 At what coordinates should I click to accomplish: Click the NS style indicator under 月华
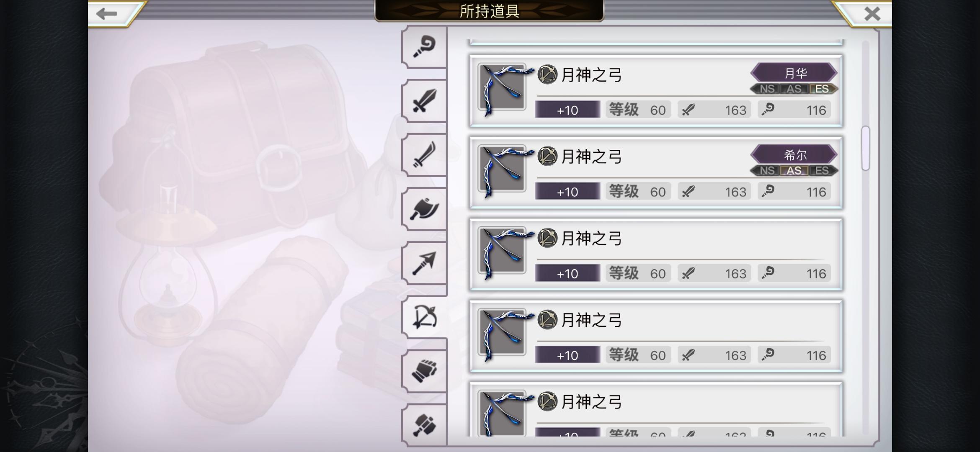767,89
